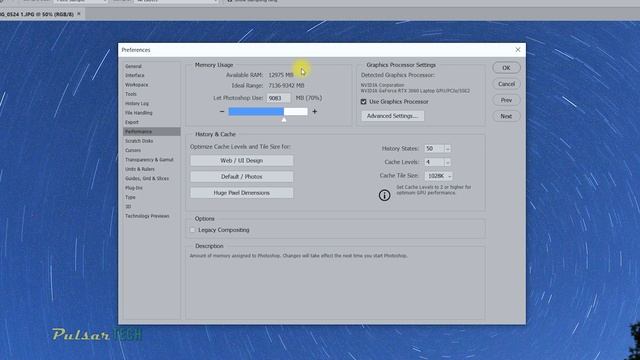Open the Cache Tile Size dropdown
Viewport: 640px width, 360px height.
[x=439, y=176]
